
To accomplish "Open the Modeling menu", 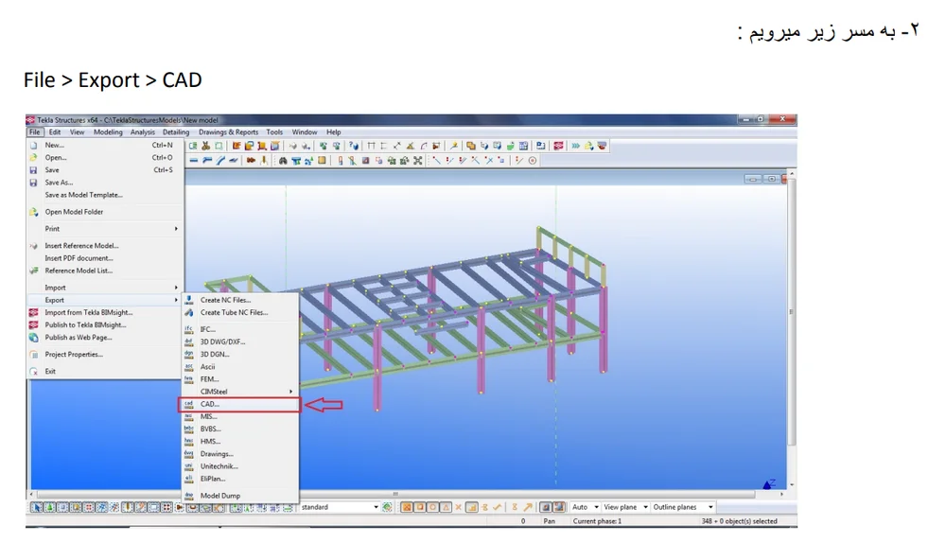I will (108, 132).
